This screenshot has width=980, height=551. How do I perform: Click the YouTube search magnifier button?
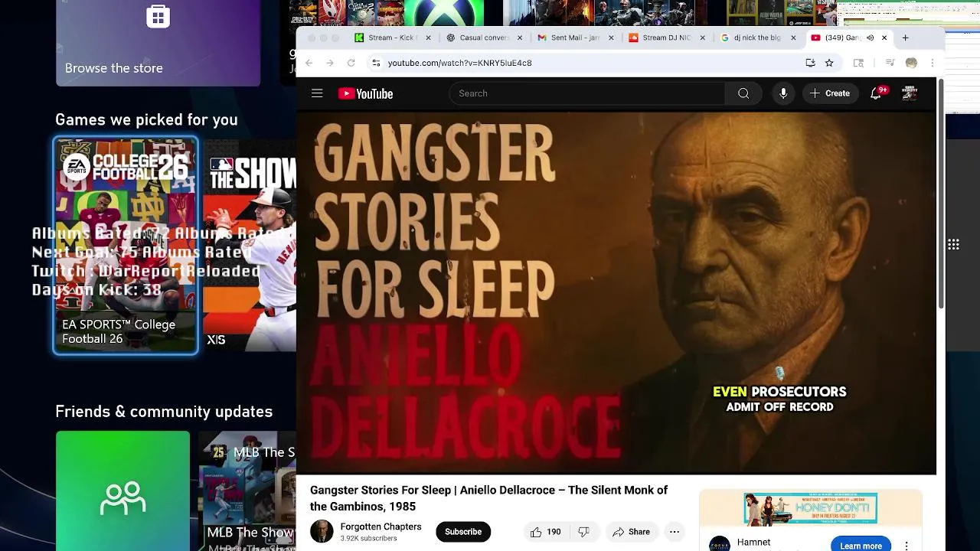click(743, 93)
